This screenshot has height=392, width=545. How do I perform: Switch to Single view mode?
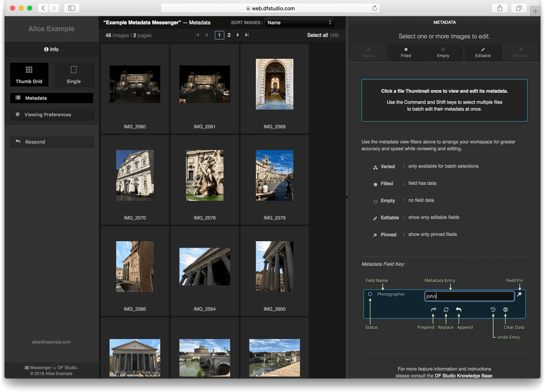(73, 75)
